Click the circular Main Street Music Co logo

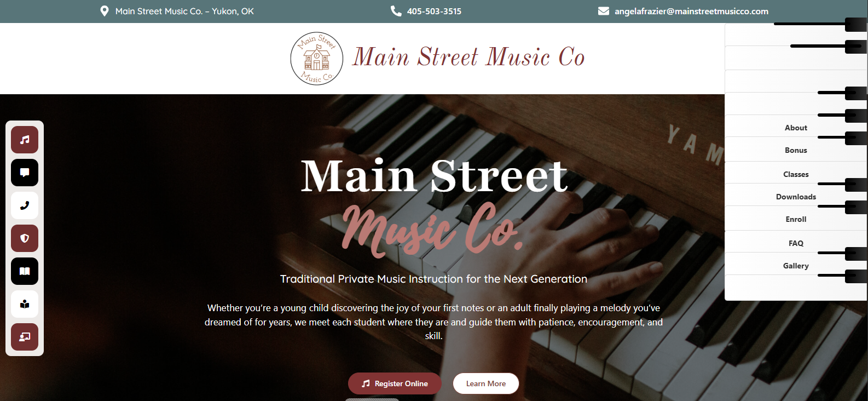317,59
